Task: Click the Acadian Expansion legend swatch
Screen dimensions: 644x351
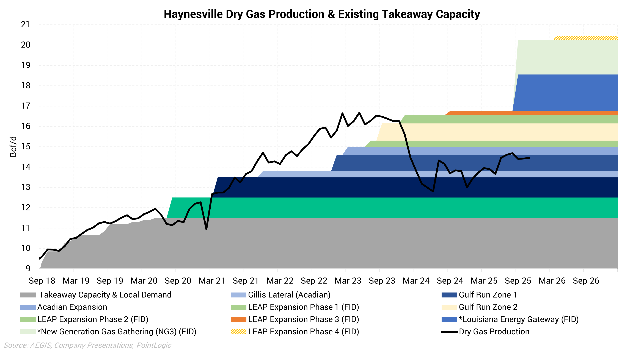Action: coord(28,307)
